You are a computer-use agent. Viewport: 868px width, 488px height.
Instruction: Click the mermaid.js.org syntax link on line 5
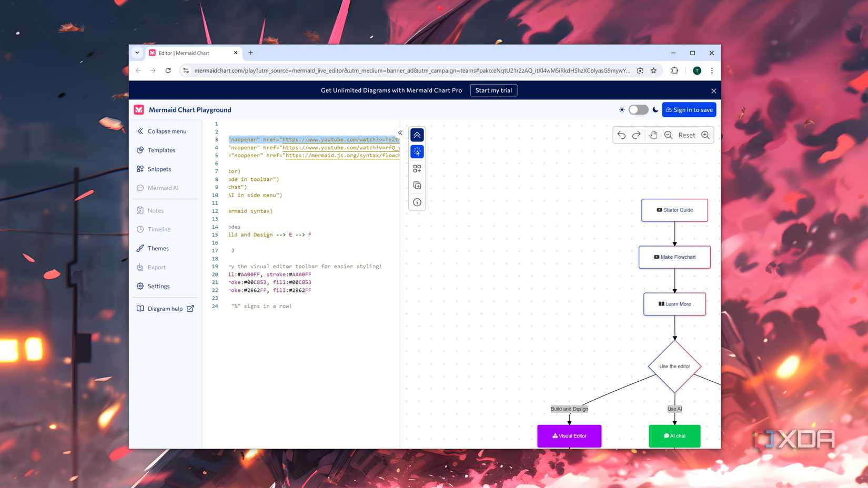[342, 156]
